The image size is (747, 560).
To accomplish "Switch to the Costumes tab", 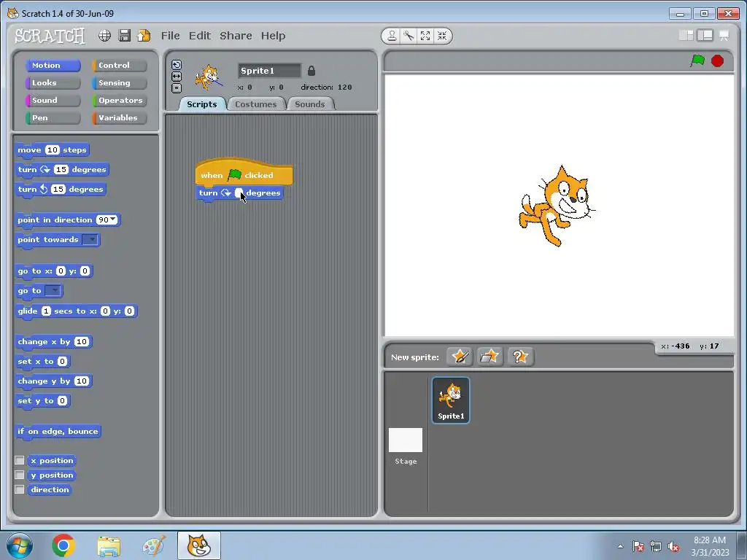I will (256, 104).
